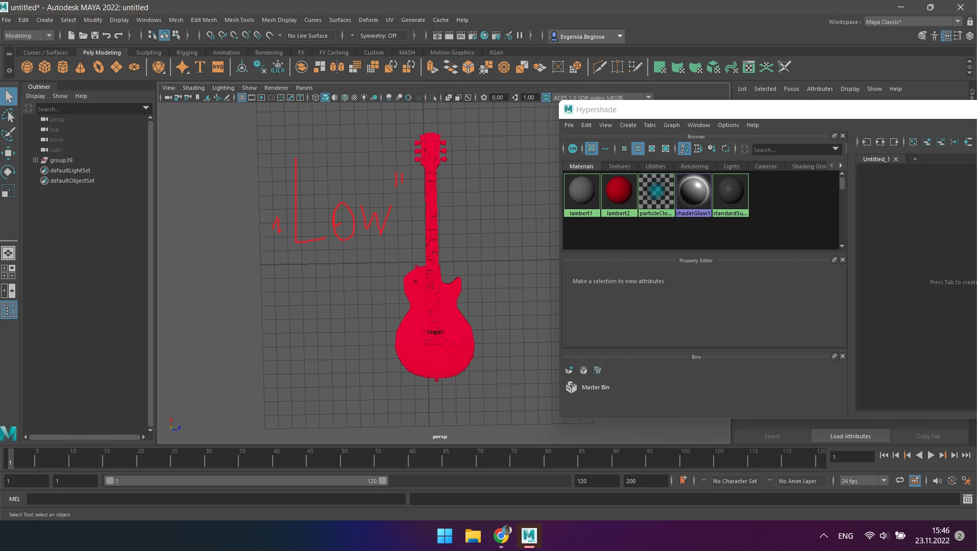Click the Load Attributes button
Viewport: 980px width, 551px height.
pyautogui.click(x=850, y=436)
